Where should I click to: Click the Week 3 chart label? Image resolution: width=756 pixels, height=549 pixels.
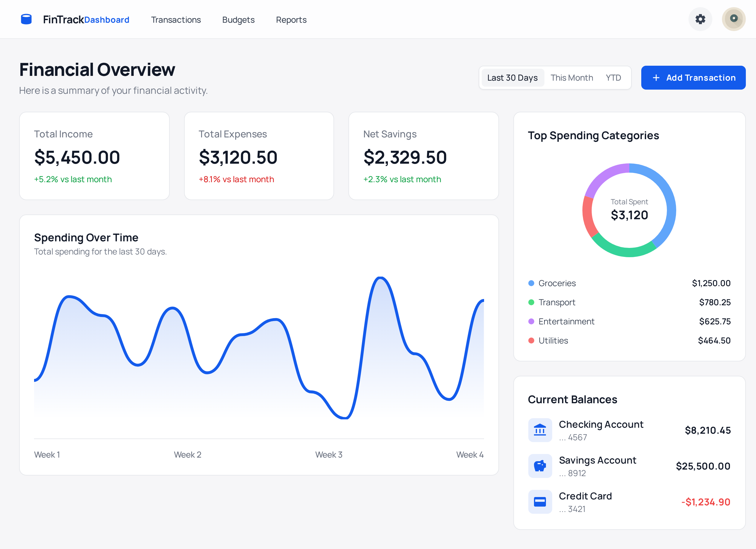point(329,455)
